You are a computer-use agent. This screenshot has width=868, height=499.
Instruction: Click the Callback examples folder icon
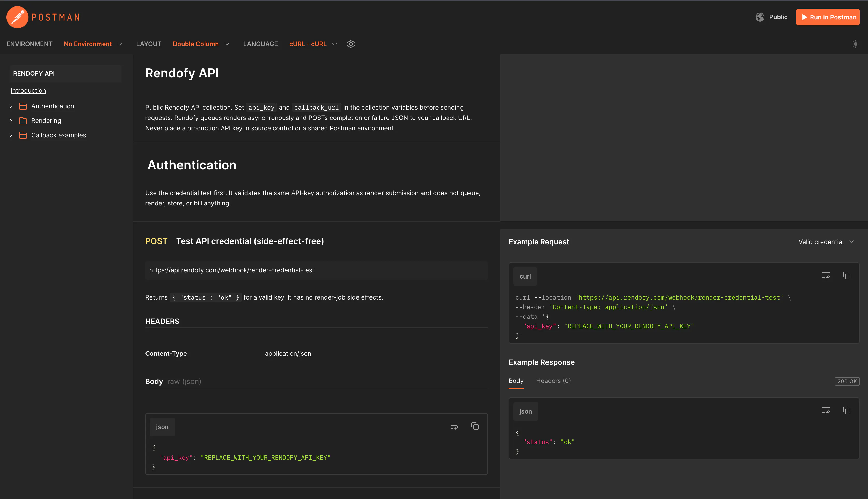click(23, 136)
